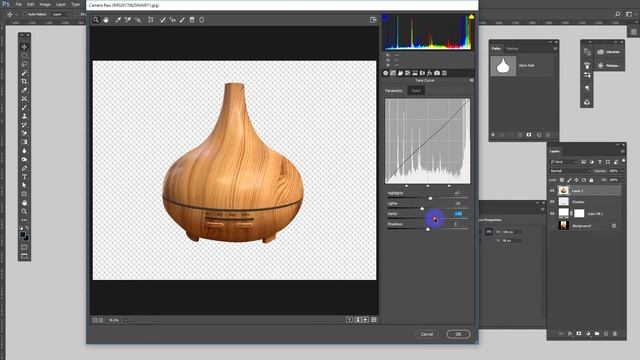Confirm Camera Raw with OK button
The image size is (640, 360).
458,334
